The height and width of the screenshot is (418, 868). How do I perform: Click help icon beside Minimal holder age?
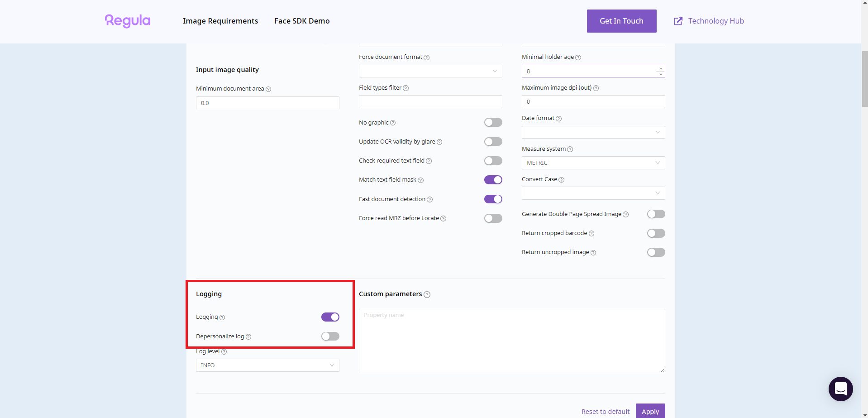pyautogui.click(x=578, y=58)
